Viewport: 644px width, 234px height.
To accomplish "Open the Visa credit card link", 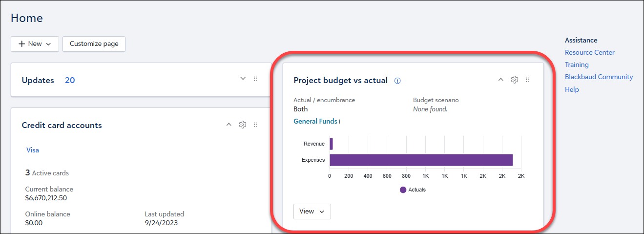I will tap(33, 150).
